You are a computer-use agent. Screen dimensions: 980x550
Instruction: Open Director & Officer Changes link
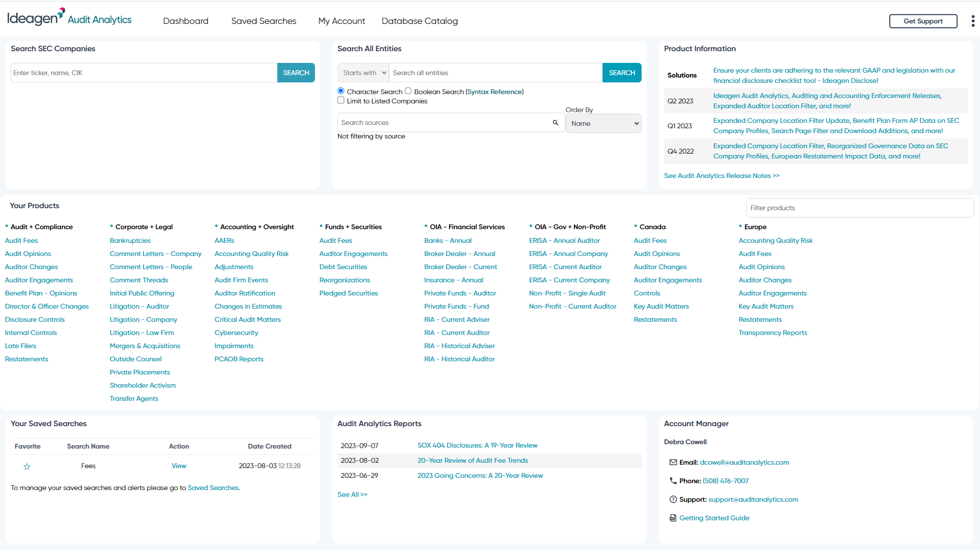coord(47,306)
